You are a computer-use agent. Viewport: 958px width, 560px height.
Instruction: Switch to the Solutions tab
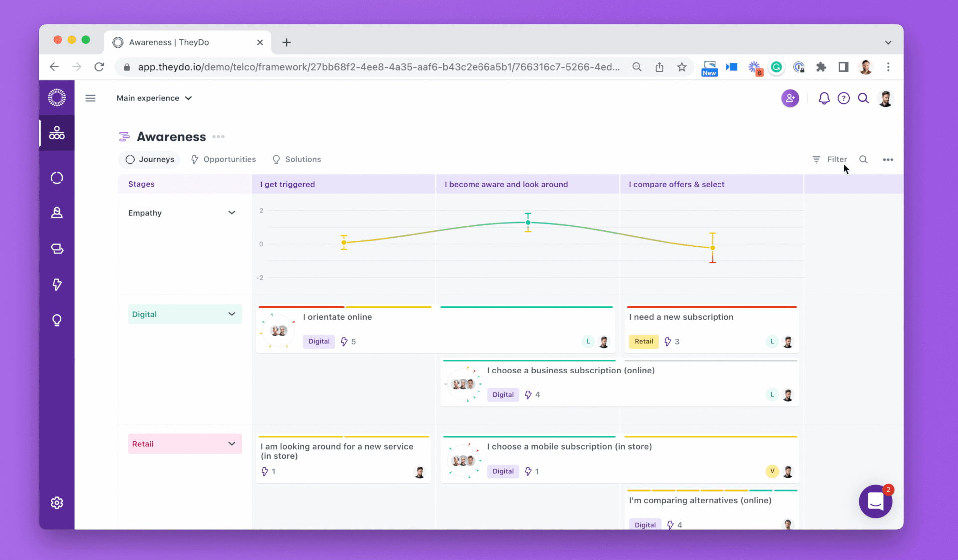pos(297,159)
